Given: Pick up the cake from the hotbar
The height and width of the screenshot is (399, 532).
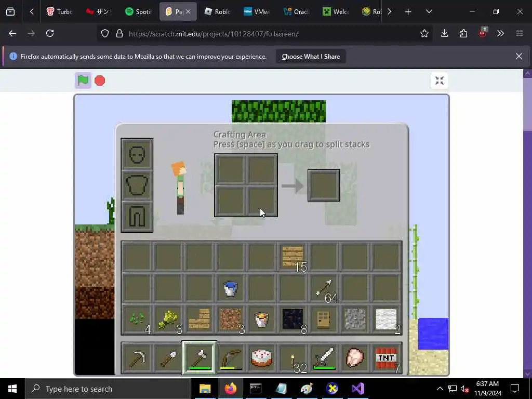Looking at the screenshot, I should [262, 358].
